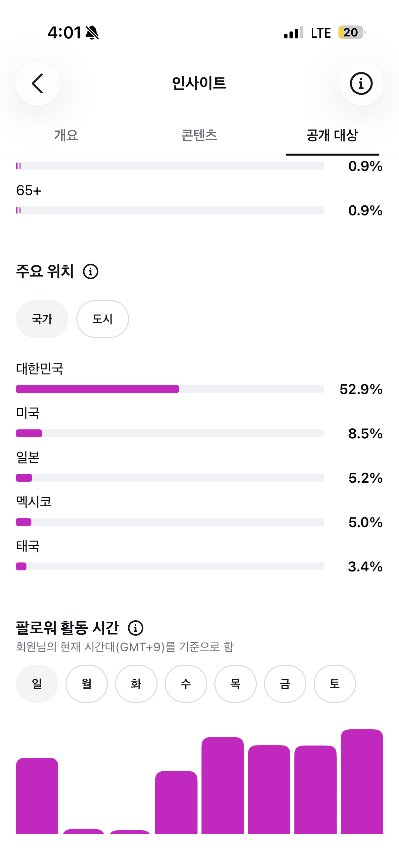Screen dimensions: 399x868
Task: Select the 수 day filter
Action: (x=186, y=683)
